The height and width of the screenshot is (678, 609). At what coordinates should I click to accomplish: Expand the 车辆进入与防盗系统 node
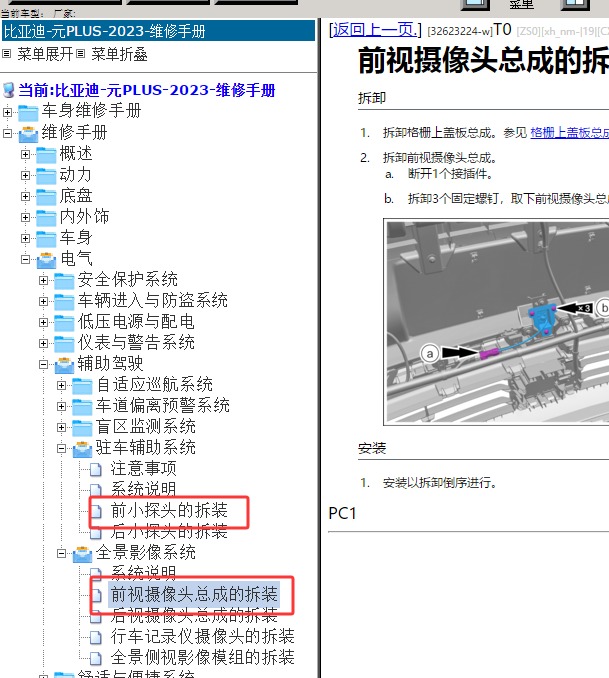[44, 301]
